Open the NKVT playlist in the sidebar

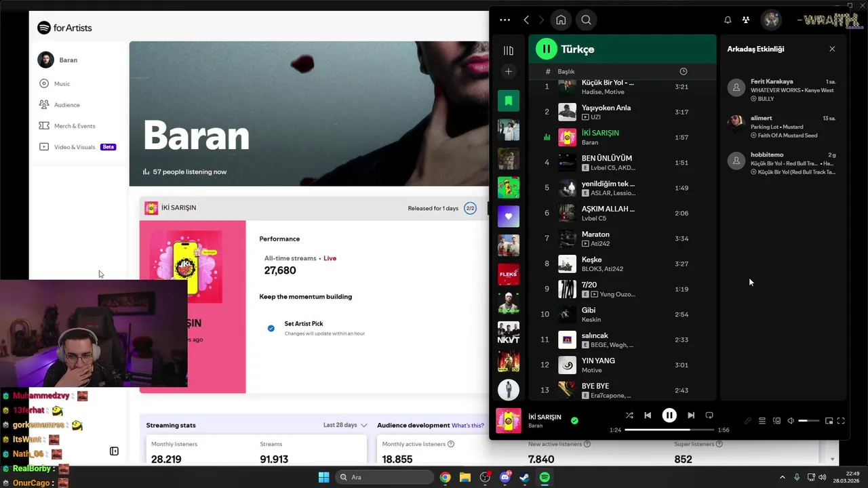(x=509, y=332)
